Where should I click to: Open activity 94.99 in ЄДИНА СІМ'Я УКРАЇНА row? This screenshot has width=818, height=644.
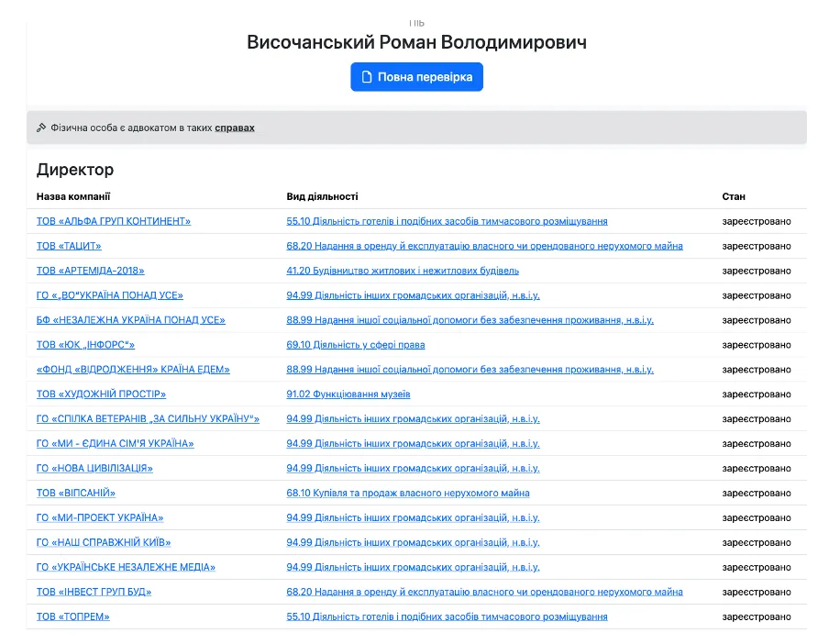pos(413,444)
